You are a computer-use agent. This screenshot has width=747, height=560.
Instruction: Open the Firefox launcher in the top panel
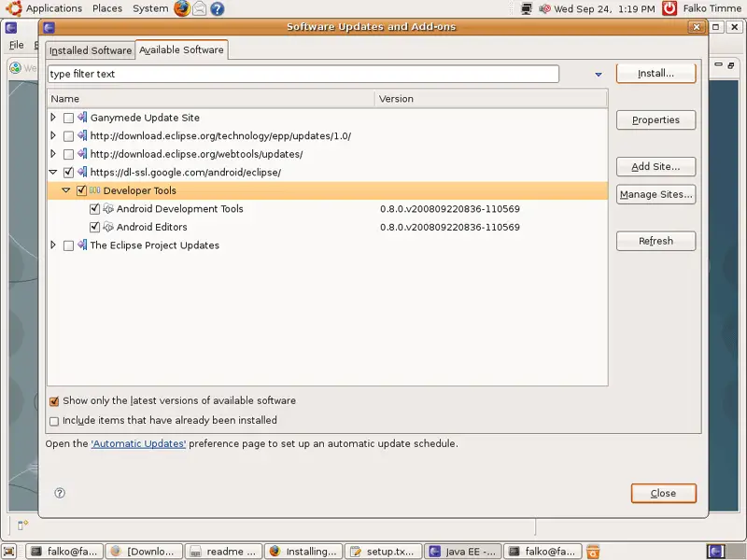[x=181, y=8]
